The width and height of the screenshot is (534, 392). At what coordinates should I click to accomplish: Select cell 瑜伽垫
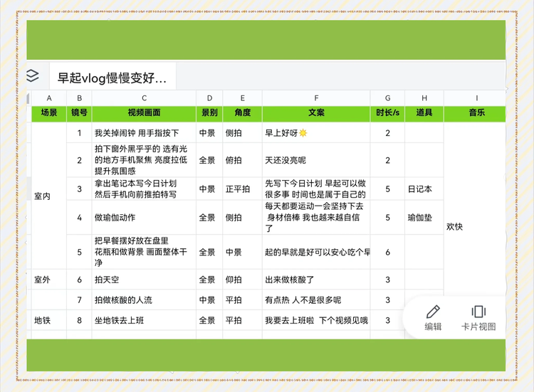tap(424, 218)
